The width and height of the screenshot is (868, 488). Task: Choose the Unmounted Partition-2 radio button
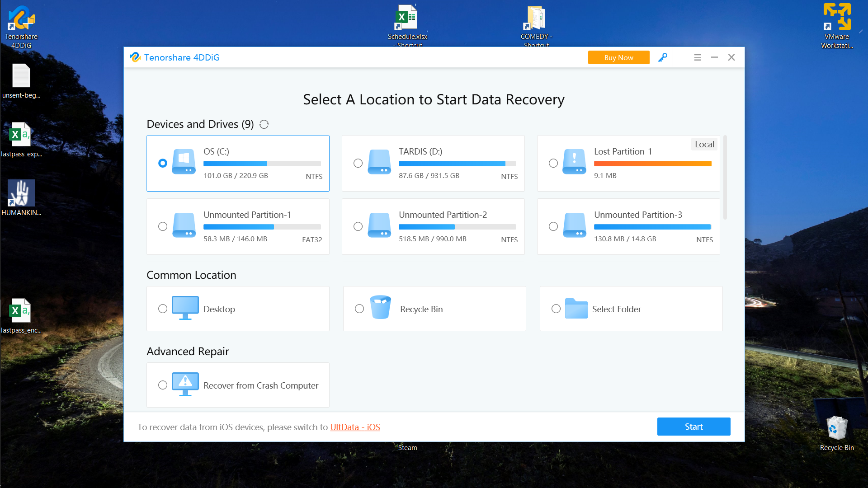click(358, 226)
